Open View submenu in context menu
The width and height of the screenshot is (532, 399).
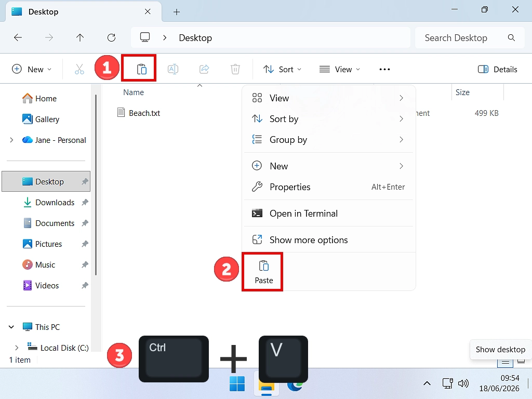(x=328, y=98)
